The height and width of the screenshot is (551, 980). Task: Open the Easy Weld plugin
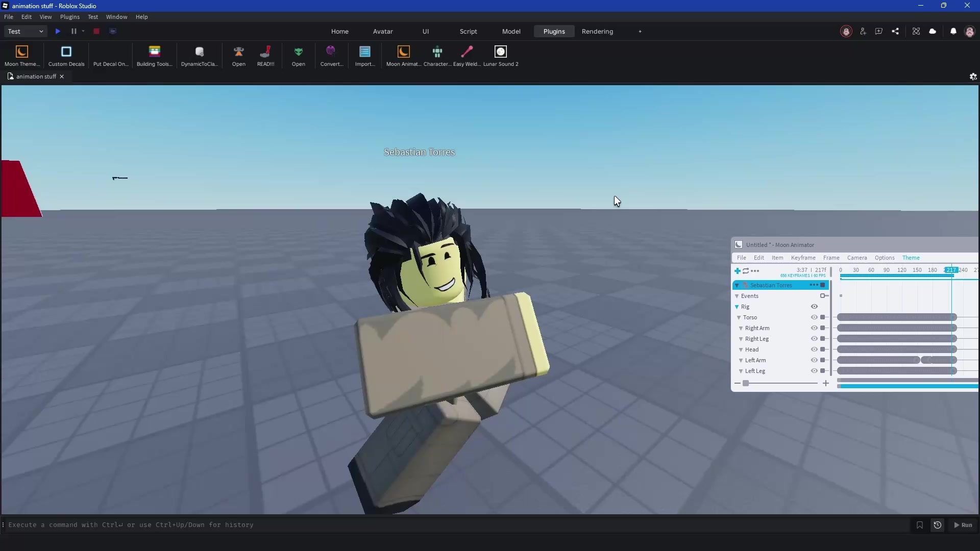point(467,56)
